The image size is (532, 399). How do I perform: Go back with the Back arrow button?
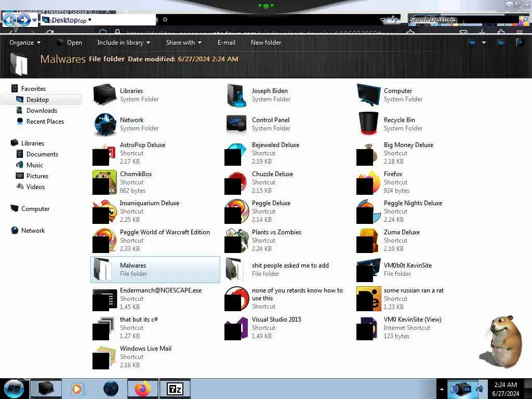click(x=10, y=20)
